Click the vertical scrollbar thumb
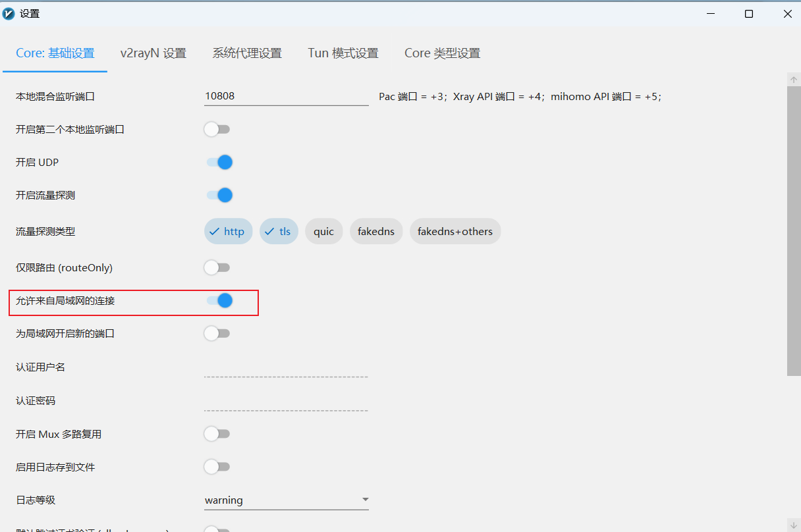The height and width of the screenshot is (532, 801). 794,231
